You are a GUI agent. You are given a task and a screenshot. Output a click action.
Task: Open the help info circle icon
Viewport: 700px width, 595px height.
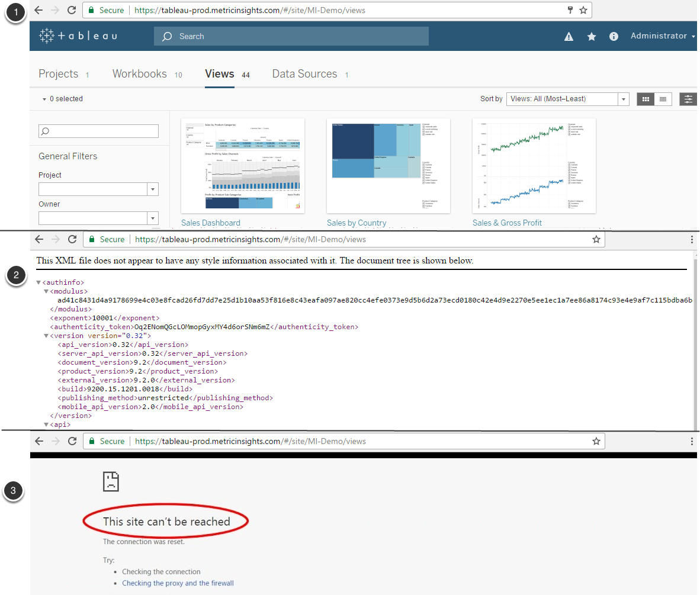pos(614,37)
